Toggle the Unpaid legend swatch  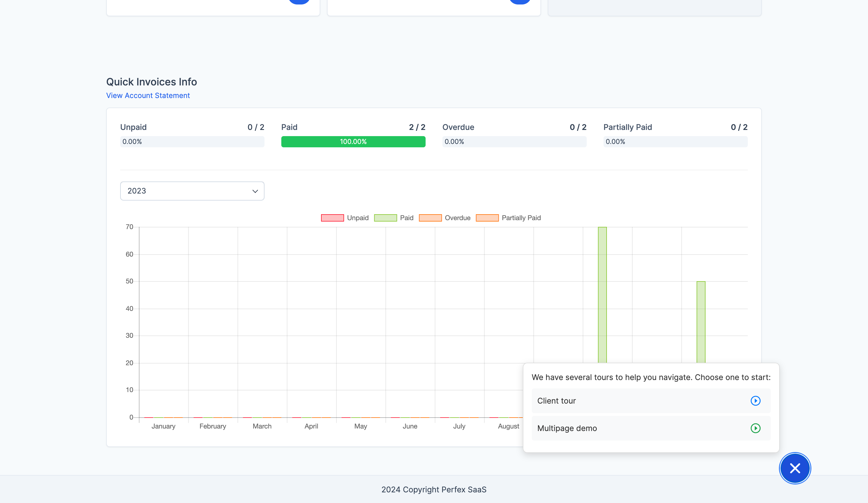[x=332, y=218]
